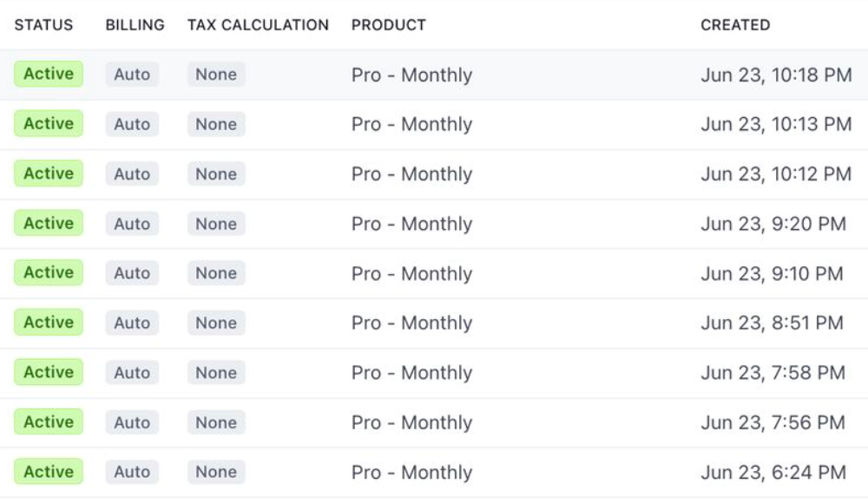Click the 7:58 PM creation timestamp
868x503 pixels.
pyautogui.click(x=773, y=373)
